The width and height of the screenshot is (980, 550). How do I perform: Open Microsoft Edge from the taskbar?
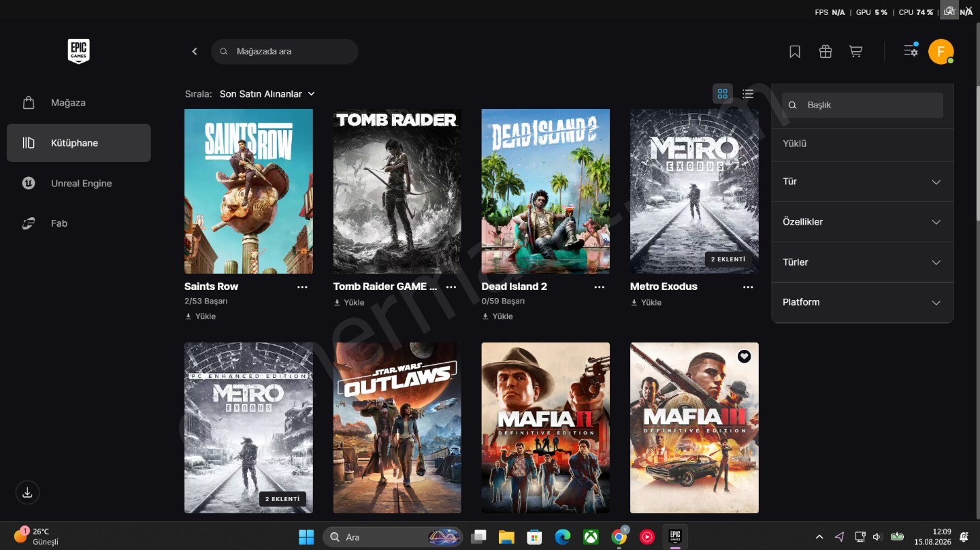(563, 537)
